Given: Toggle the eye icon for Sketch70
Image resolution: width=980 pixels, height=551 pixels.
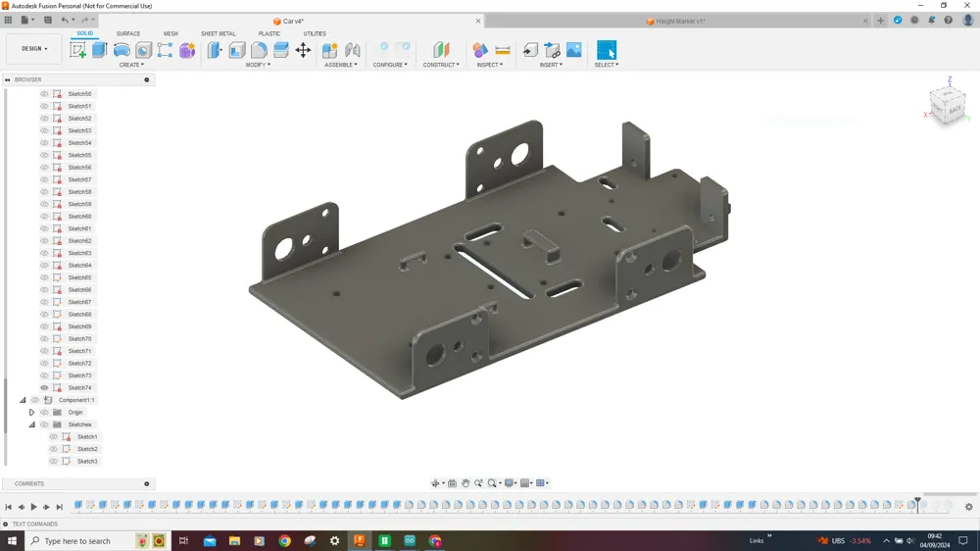Looking at the screenshot, I should pos(44,339).
